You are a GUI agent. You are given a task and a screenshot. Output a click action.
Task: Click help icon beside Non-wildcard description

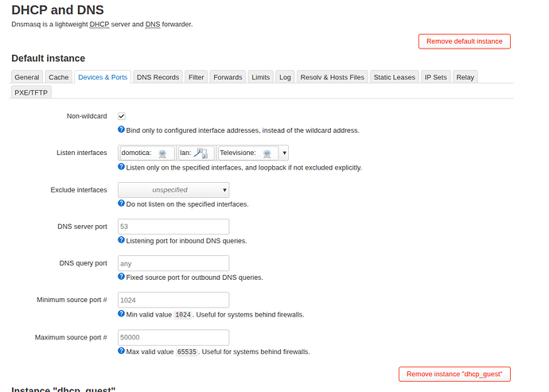click(x=122, y=130)
